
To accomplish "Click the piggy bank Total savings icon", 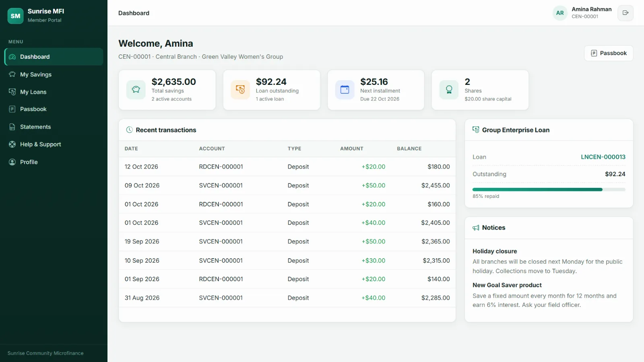I will click(x=136, y=90).
